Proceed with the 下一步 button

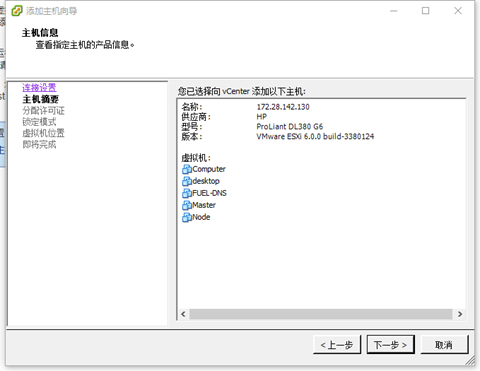click(391, 345)
